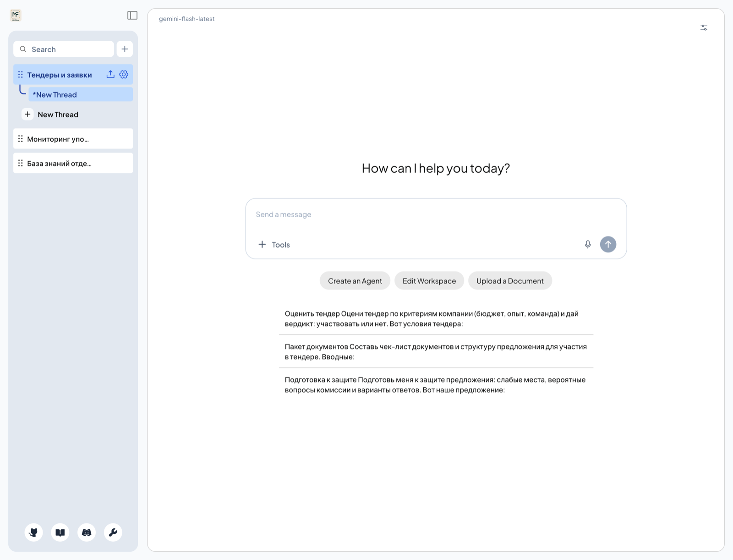This screenshot has width=733, height=560.
Task: Click the app logo in top-left corner
Action: [x=16, y=15]
